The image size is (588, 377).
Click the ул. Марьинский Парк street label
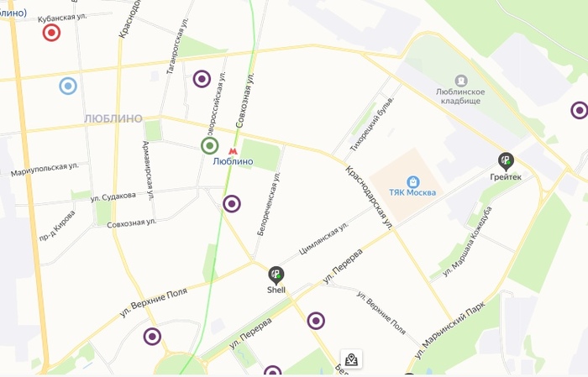[450, 330]
